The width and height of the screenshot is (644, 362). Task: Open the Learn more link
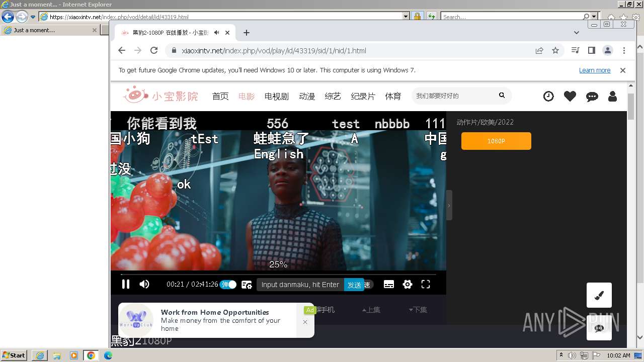pyautogui.click(x=595, y=70)
